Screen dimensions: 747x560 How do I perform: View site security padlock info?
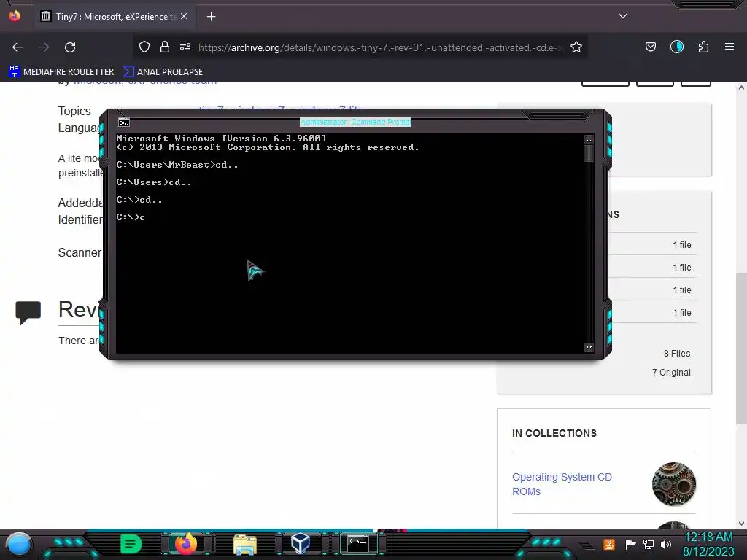[165, 47]
